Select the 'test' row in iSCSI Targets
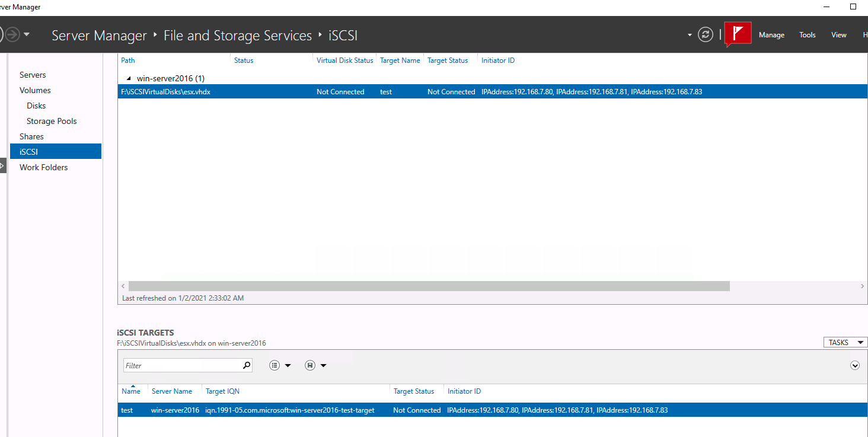The image size is (868, 437). 492,410
